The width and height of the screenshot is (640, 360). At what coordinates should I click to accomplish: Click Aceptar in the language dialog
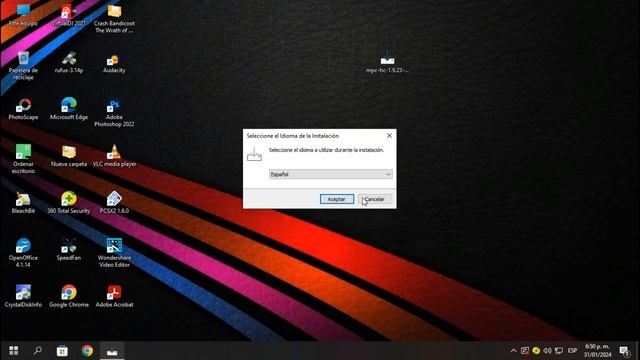click(337, 199)
